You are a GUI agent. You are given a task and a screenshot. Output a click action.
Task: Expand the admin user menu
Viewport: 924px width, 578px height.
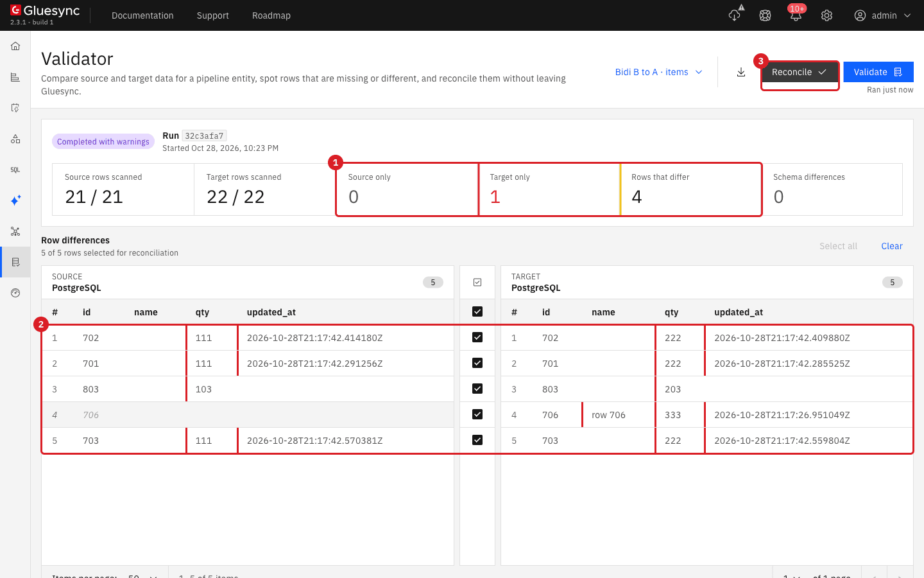[x=883, y=15]
